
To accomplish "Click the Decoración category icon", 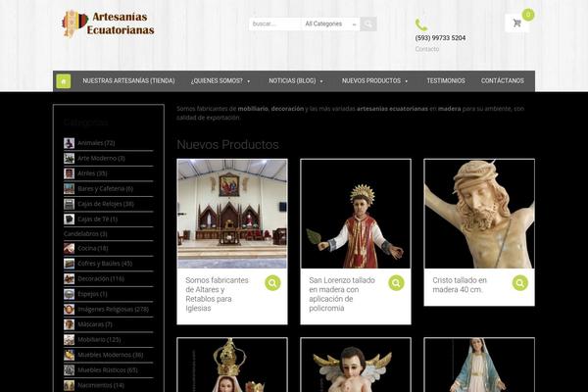I will point(69,278).
